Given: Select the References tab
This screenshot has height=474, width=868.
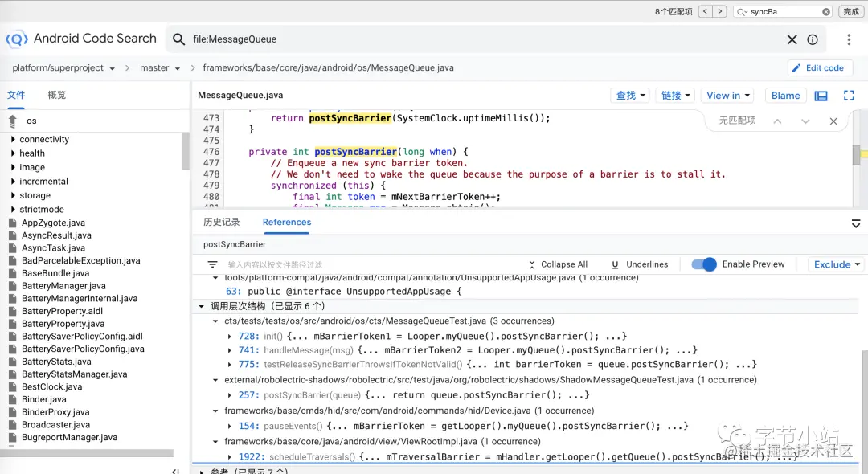Looking at the screenshot, I should [x=287, y=222].
